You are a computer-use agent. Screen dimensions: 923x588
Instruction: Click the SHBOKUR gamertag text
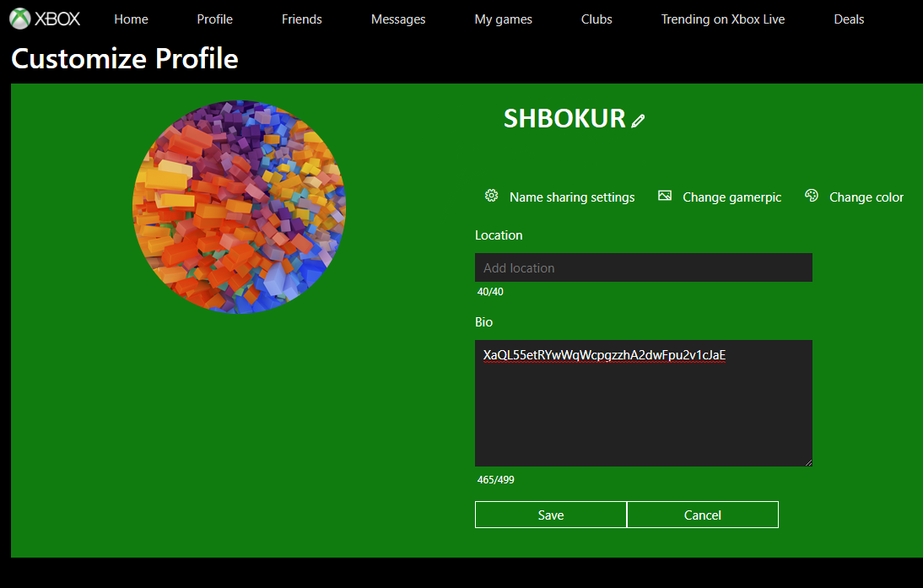tap(564, 118)
